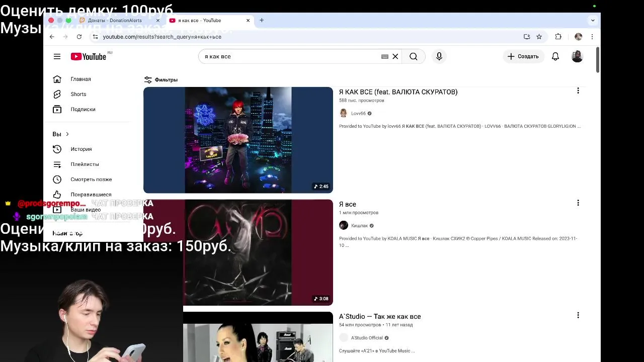Open the Фильтры filters control
The height and width of the screenshot is (362, 644).
(161, 79)
